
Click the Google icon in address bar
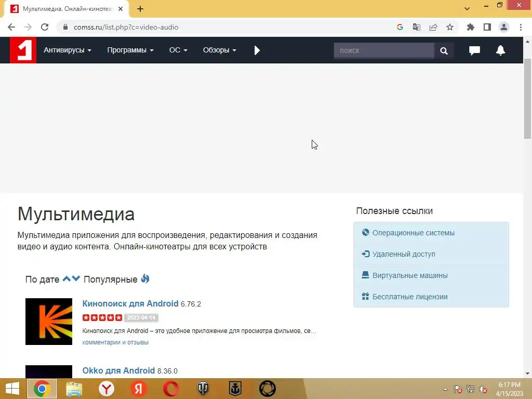click(400, 27)
